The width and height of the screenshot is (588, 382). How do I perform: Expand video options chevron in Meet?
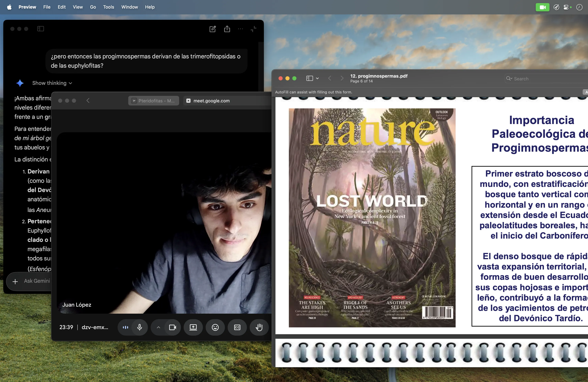(x=159, y=327)
